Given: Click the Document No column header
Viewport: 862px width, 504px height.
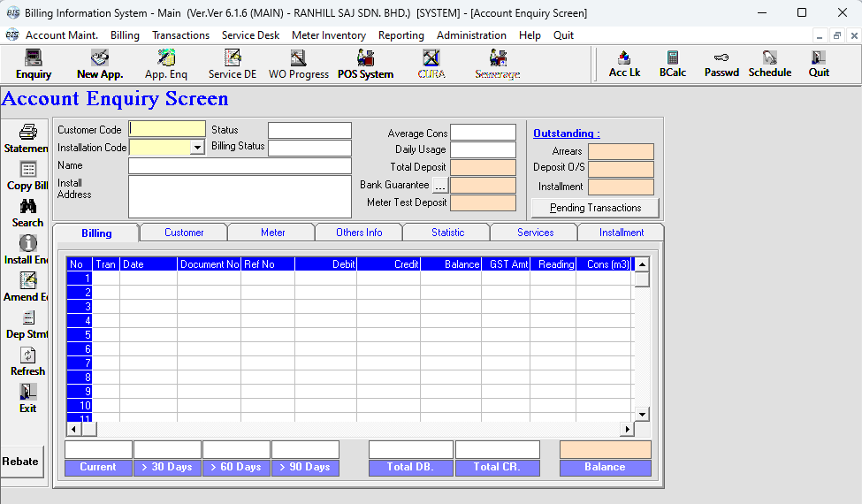Looking at the screenshot, I should (210, 264).
